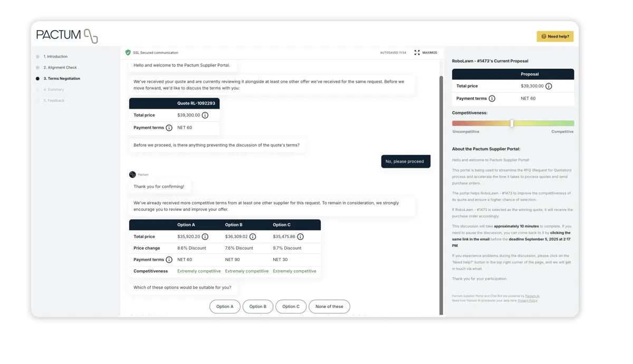Click info icon by options table Payment terms
This screenshot has height=364, width=633.
click(x=169, y=260)
